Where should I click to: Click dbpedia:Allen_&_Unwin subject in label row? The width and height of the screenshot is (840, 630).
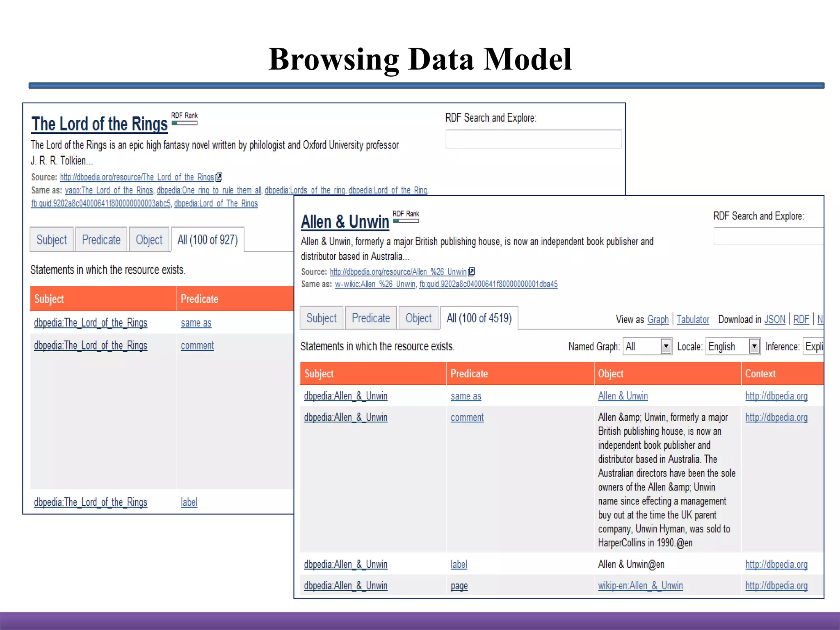[x=346, y=564]
